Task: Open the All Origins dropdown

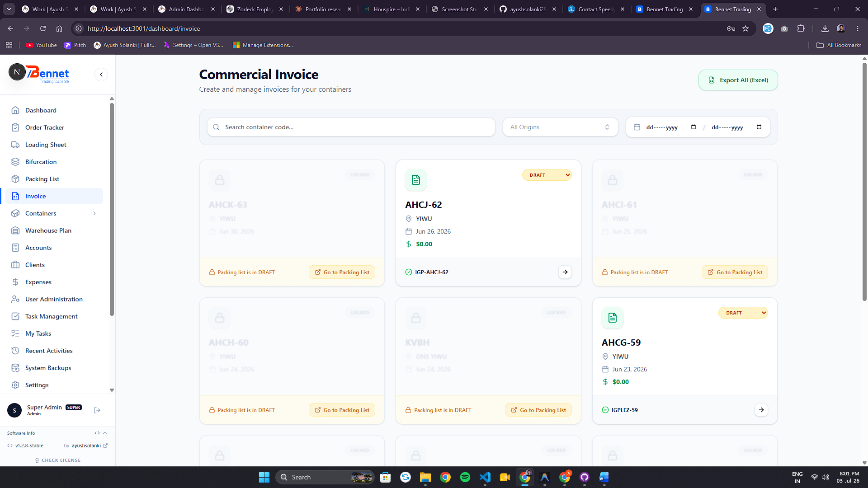Action: pos(560,127)
